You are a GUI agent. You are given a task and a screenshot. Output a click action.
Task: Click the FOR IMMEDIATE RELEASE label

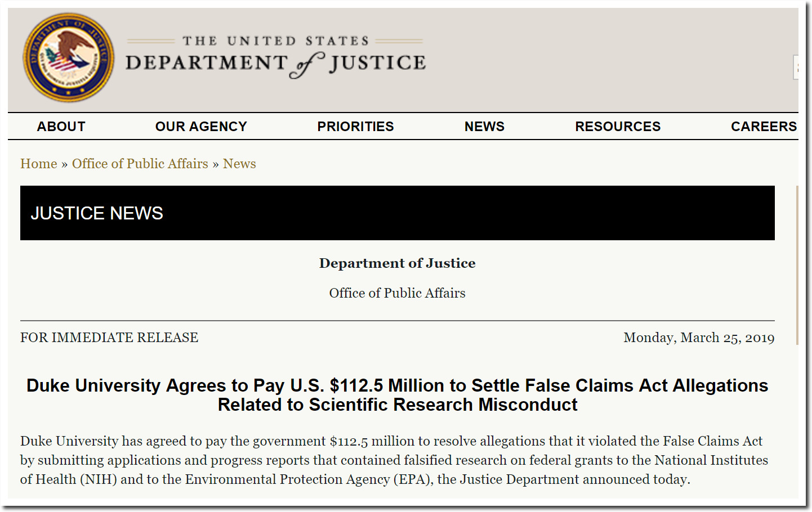109,338
